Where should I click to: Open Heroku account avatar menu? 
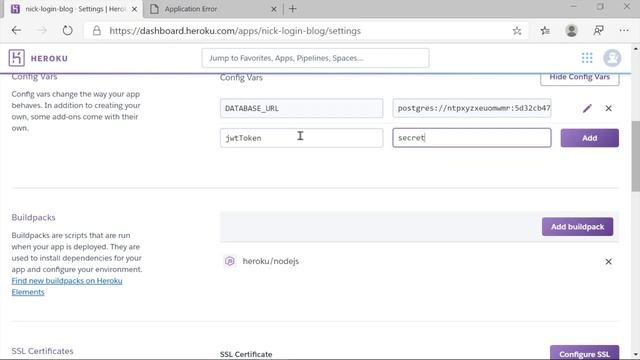(x=612, y=58)
